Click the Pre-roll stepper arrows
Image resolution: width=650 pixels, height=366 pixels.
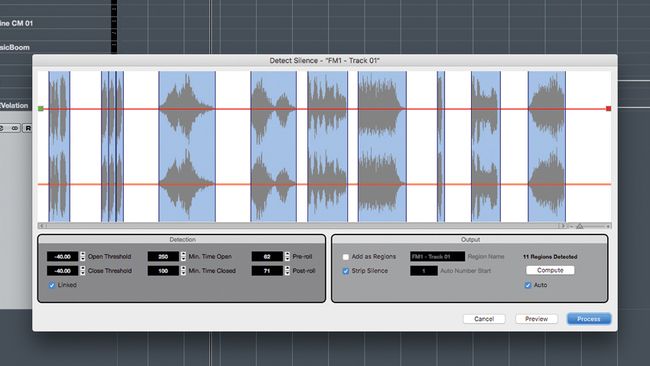point(287,257)
